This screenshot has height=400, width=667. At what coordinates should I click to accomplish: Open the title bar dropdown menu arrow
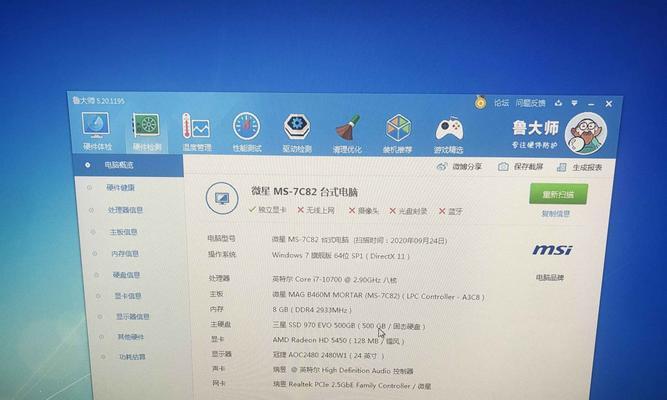point(574,103)
